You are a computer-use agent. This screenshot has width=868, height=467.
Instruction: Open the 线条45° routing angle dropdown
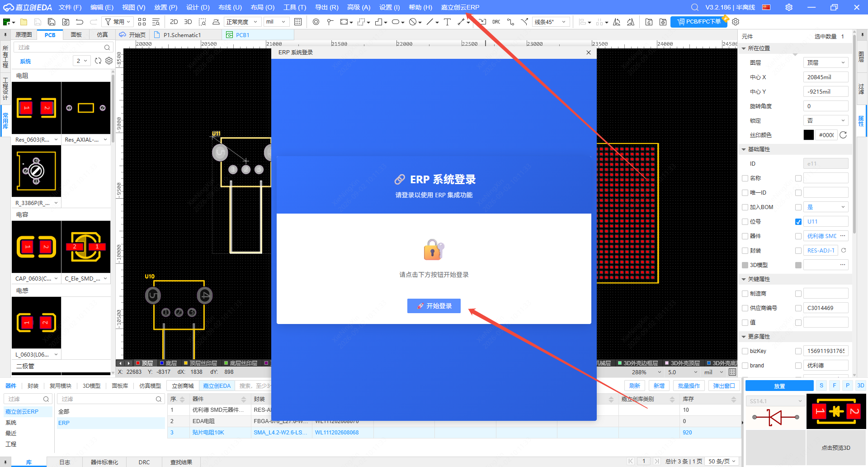550,22
